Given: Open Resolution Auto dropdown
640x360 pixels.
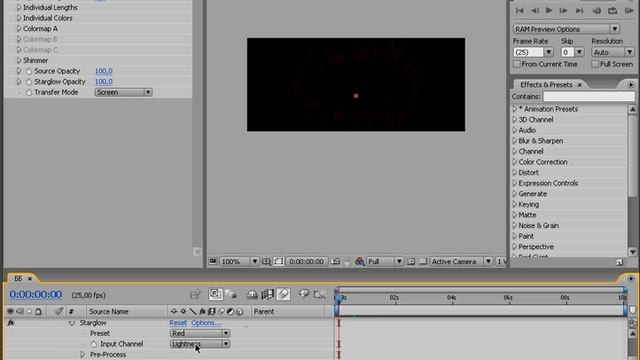Looking at the screenshot, I should pyautogui.click(x=613, y=52).
